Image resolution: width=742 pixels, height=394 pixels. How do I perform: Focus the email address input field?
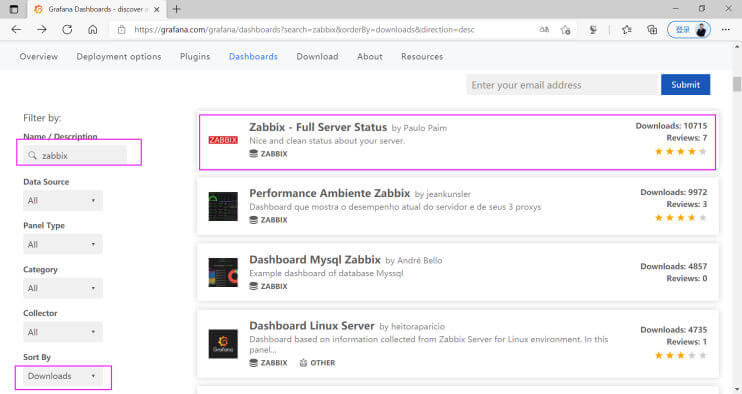tap(563, 85)
